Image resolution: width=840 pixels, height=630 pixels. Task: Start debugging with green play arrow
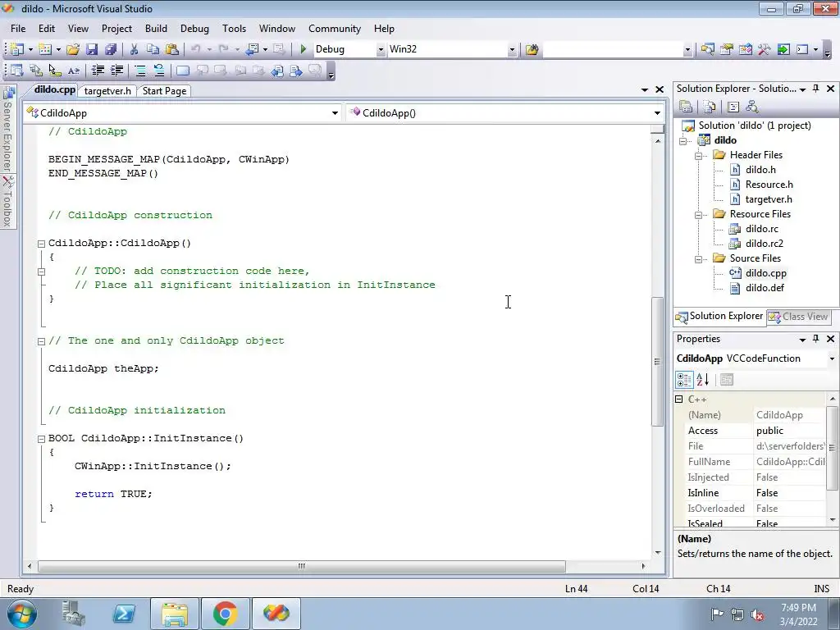coord(304,49)
